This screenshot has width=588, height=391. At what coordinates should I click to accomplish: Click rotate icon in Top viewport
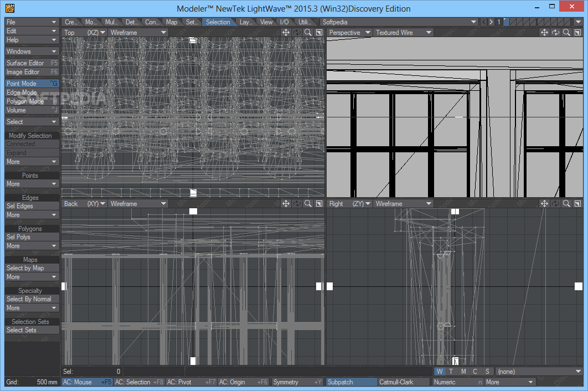[297, 33]
